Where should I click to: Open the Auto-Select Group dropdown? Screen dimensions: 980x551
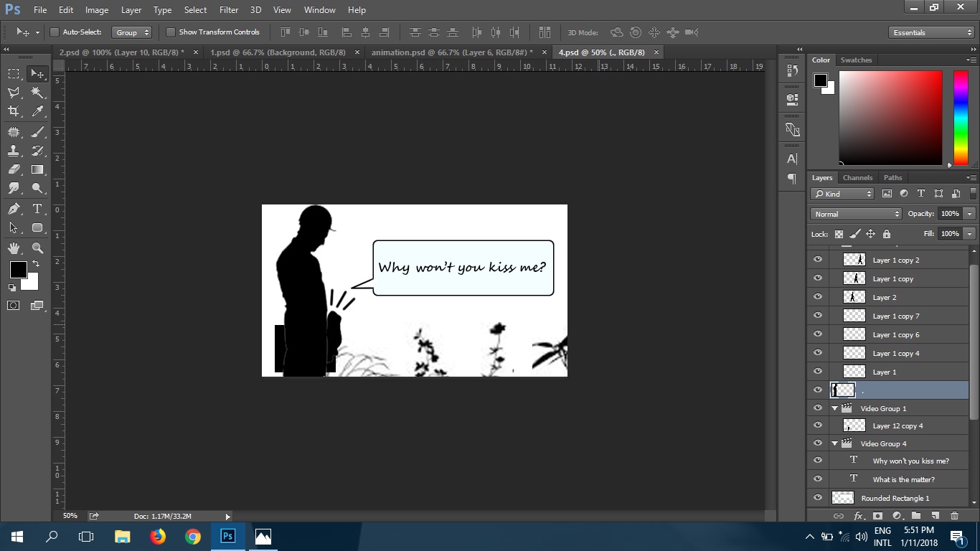click(132, 32)
